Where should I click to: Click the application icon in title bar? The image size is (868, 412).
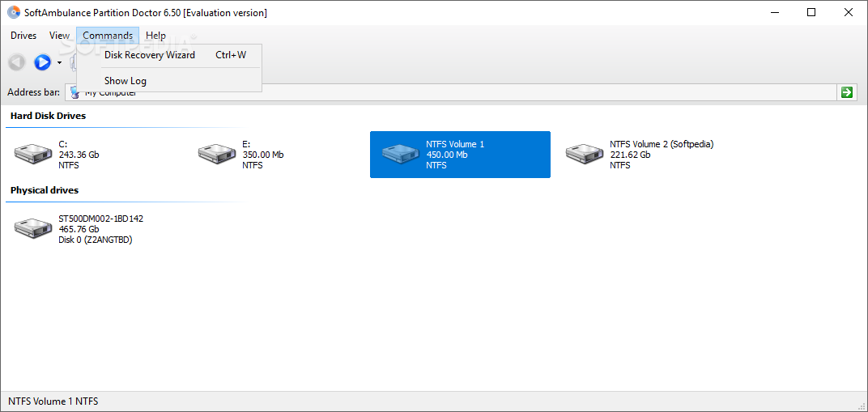(x=13, y=12)
